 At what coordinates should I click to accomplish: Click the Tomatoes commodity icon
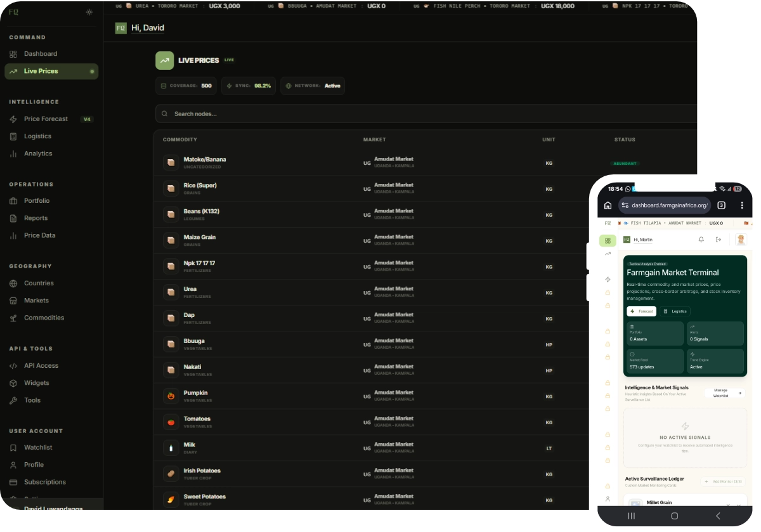coord(171,422)
